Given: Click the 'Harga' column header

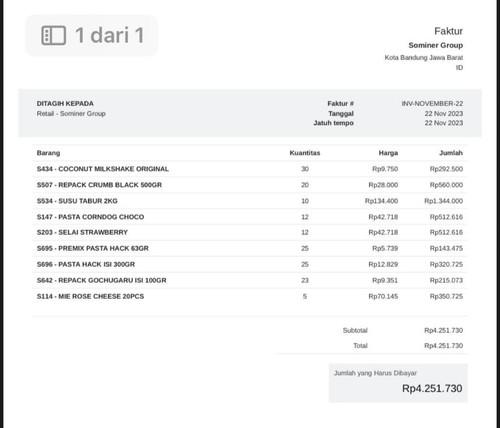Looking at the screenshot, I should pos(388,153).
